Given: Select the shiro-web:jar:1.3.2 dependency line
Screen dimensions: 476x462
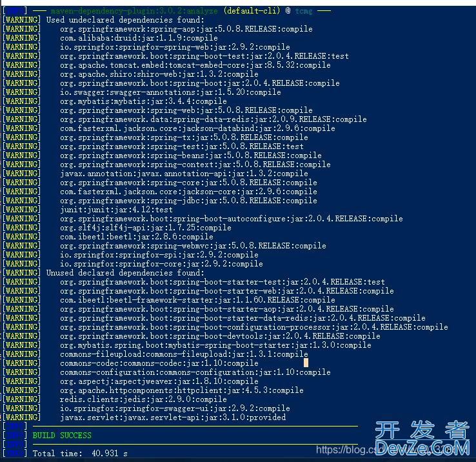Looking at the screenshot, I should (159, 74).
